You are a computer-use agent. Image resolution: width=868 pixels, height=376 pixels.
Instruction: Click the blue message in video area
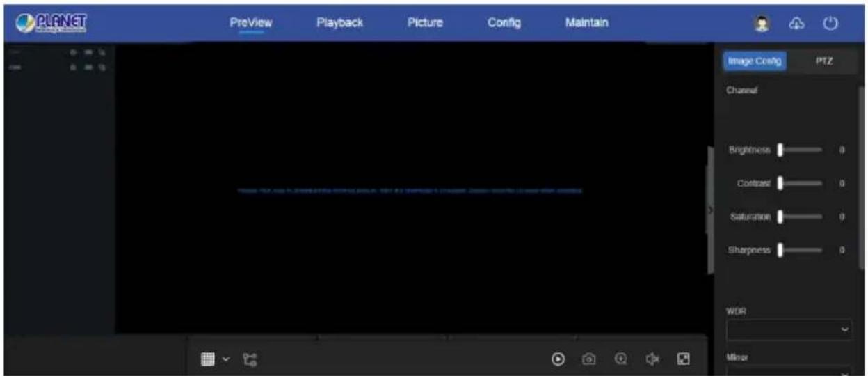410,190
